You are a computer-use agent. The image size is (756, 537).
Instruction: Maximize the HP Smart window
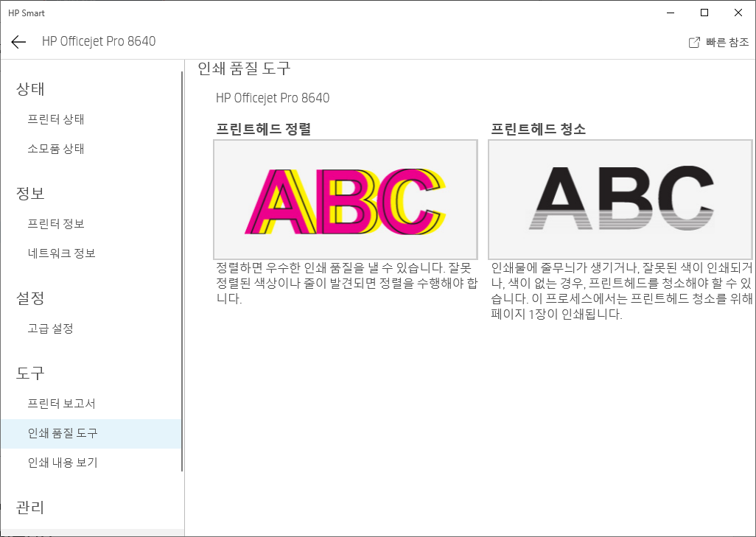pyautogui.click(x=704, y=13)
